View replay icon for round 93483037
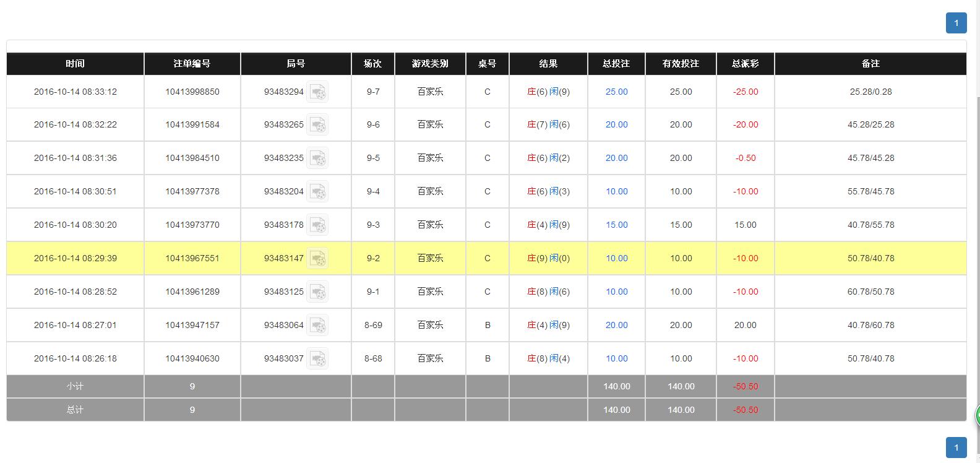 pos(317,359)
